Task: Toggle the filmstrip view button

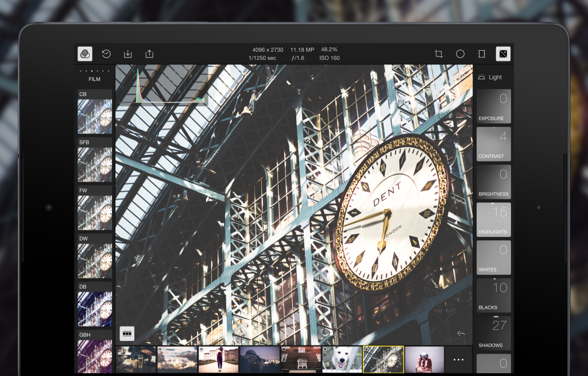Action: pyautogui.click(x=127, y=333)
